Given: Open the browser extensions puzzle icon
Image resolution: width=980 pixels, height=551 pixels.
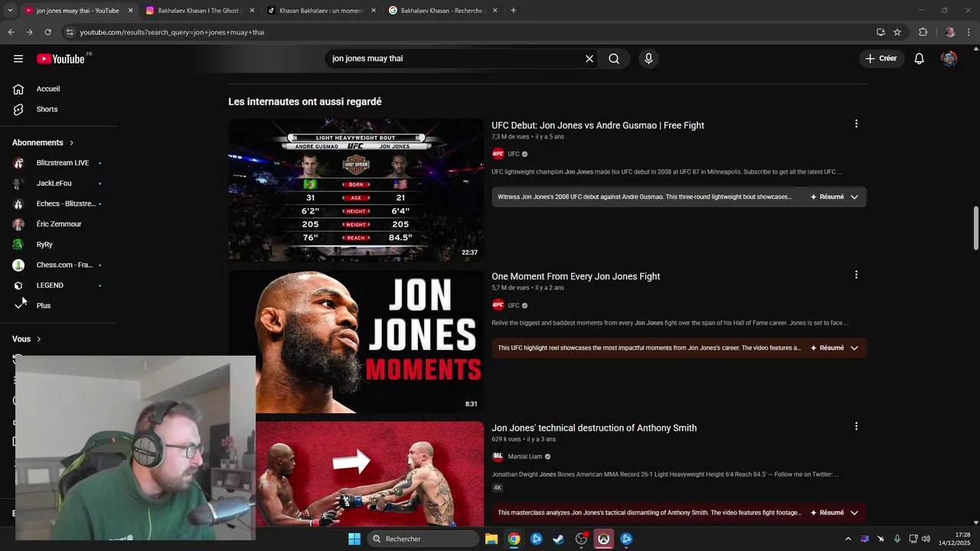Looking at the screenshot, I should tap(923, 32).
